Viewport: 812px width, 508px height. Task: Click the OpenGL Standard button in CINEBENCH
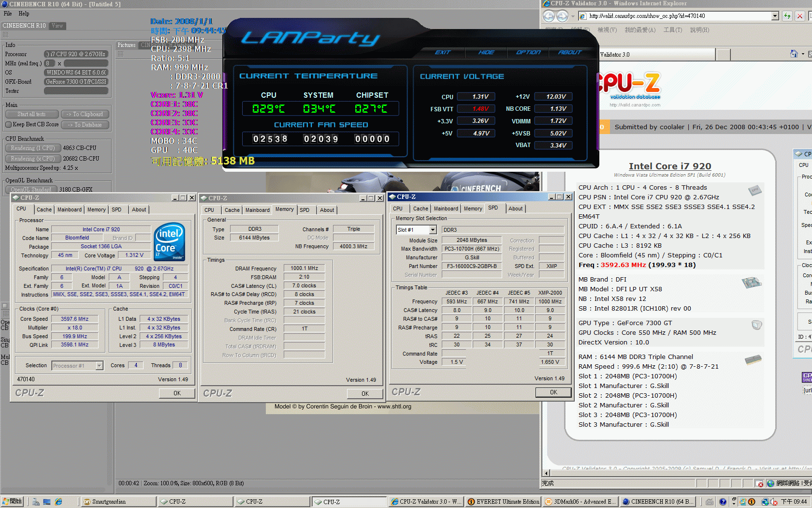tap(31, 189)
